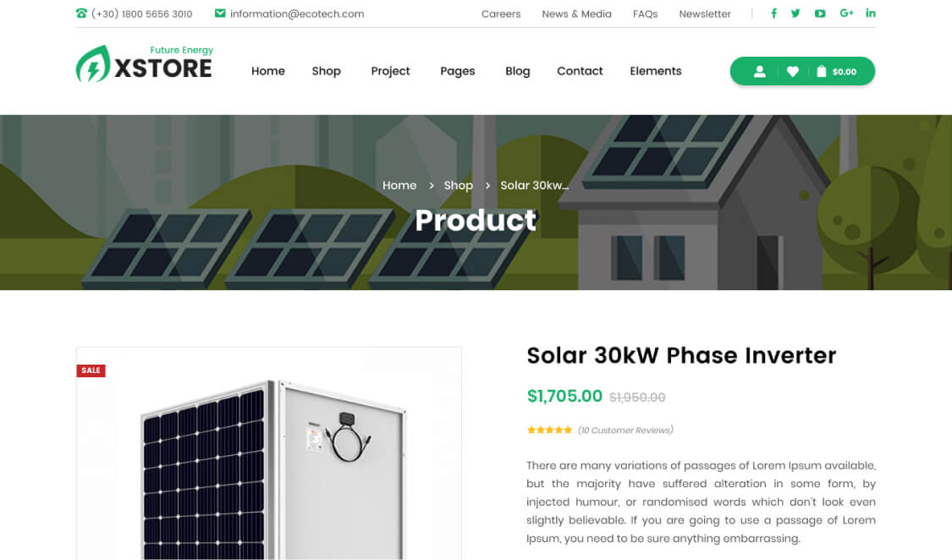Screen dimensions: 952x560
Task: Open the Google Plus social link
Action: [x=846, y=14]
